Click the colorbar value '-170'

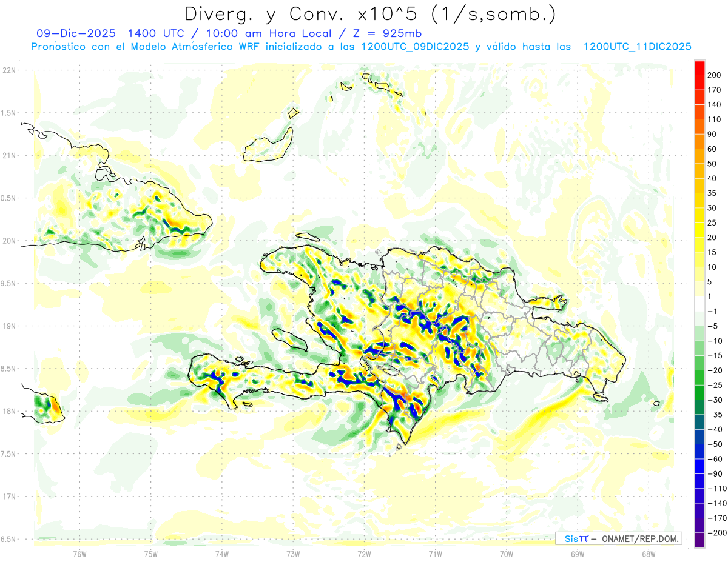(716, 518)
